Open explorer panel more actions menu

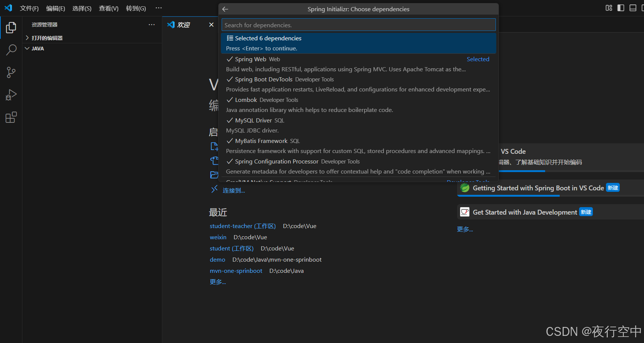(x=151, y=25)
